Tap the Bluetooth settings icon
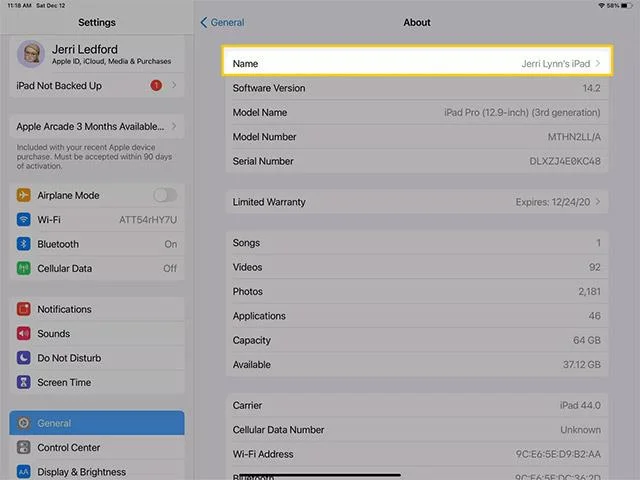The width and height of the screenshot is (640, 480). click(24, 244)
